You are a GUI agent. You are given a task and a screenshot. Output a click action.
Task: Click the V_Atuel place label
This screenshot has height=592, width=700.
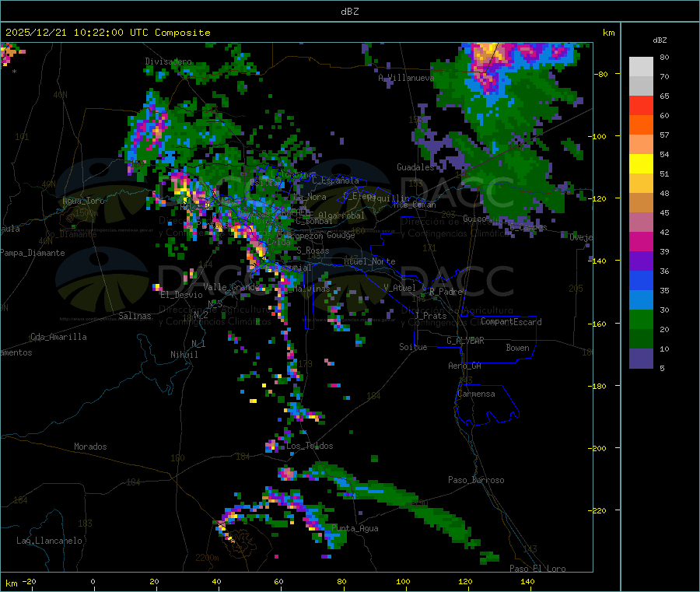coord(400,288)
